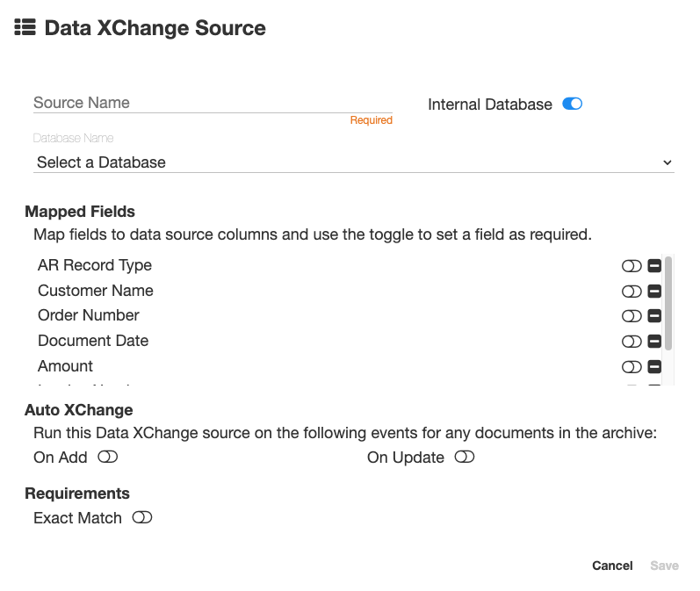Remove the Order Number mapped field
Screen dimensions: 700x591
pos(654,316)
